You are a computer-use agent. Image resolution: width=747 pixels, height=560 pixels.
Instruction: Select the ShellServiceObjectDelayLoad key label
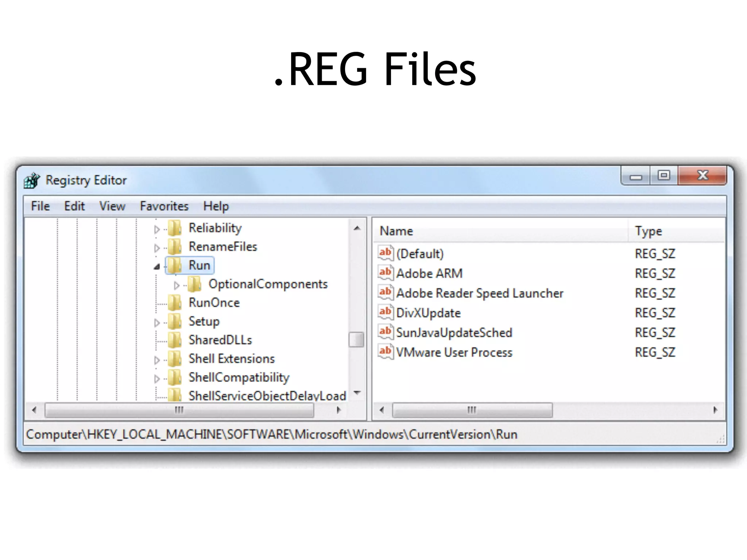point(267,395)
